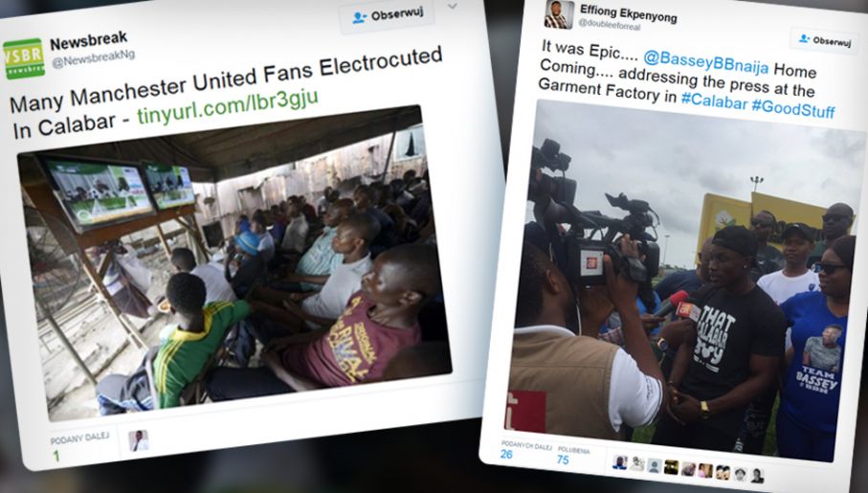Expand the chevron menu on Newsbreak's tweet
The height and width of the screenshot is (493, 868).
(x=453, y=7)
